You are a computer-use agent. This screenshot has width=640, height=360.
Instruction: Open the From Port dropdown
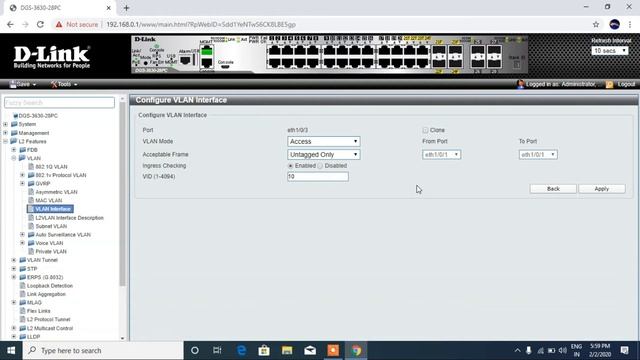(442, 155)
